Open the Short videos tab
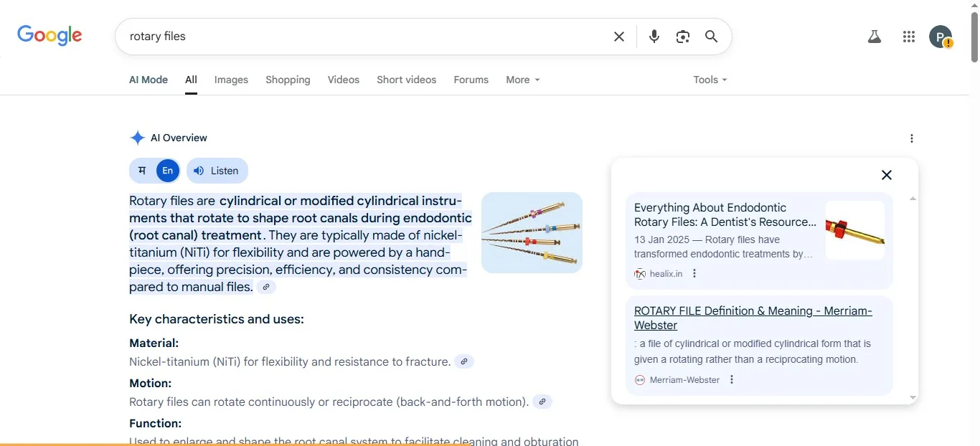 click(407, 80)
